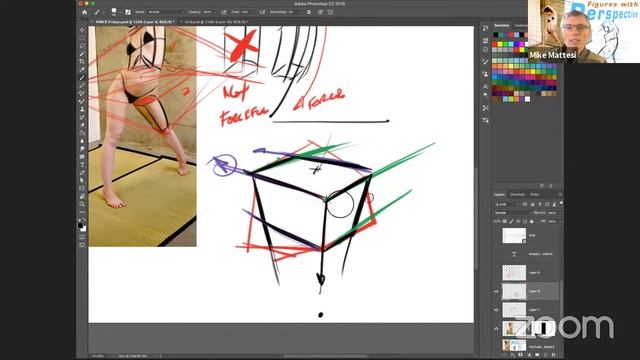Set the foreground color square
This screenshot has width=640, height=360.
pos(80,225)
